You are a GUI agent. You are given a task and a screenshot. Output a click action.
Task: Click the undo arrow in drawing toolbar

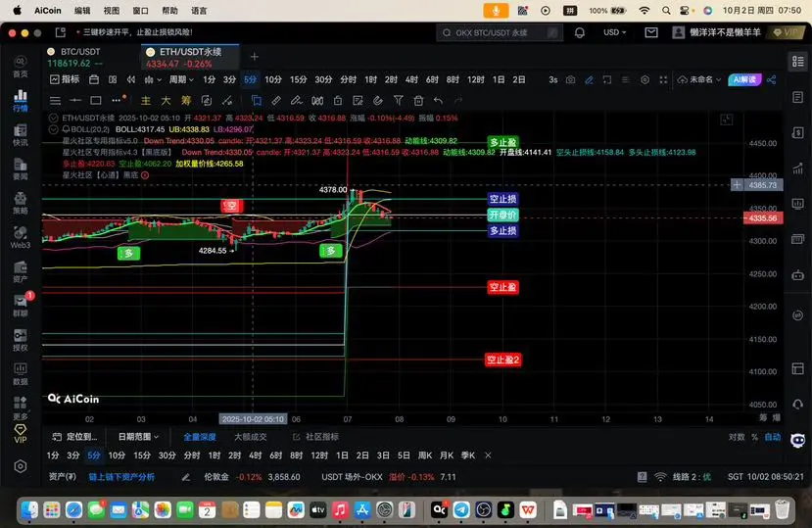click(438, 100)
